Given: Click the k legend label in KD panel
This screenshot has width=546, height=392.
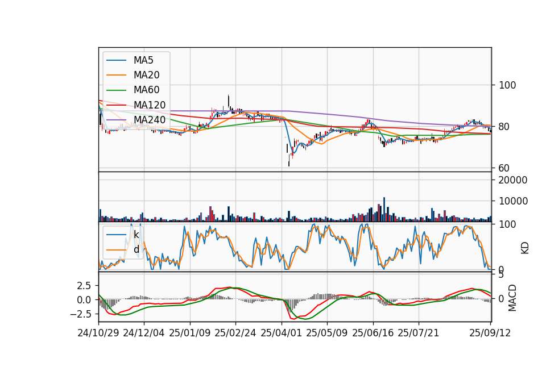Looking at the screenshot, I should (136, 235).
